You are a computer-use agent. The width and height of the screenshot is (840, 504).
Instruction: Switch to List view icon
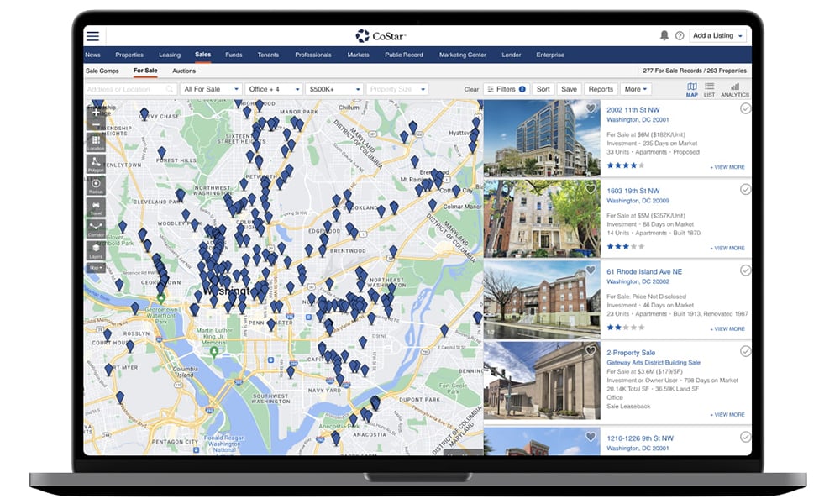click(x=710, y=89)
